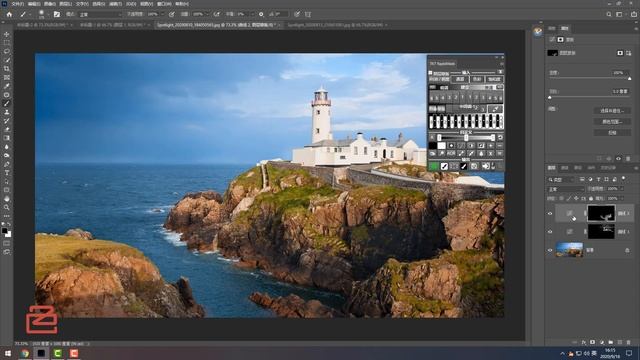The width and height of the screenshot is (640, 360).
Task: Select the Crop tool
Action: (7, 69)
